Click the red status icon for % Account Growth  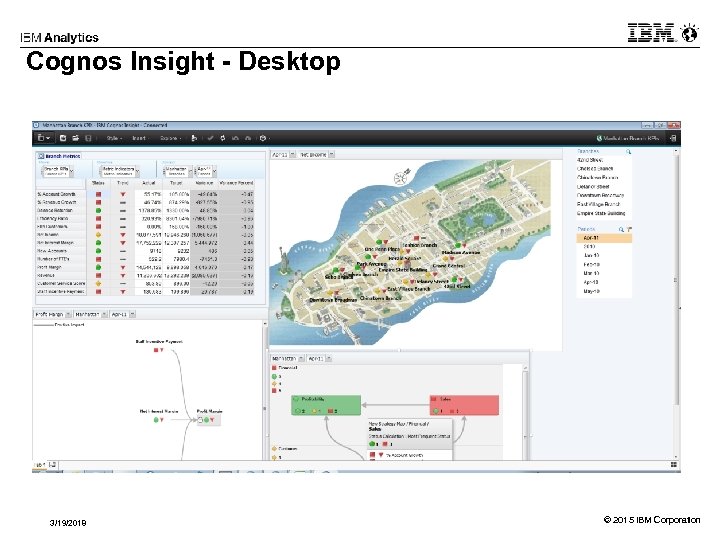tap(98, 194)
